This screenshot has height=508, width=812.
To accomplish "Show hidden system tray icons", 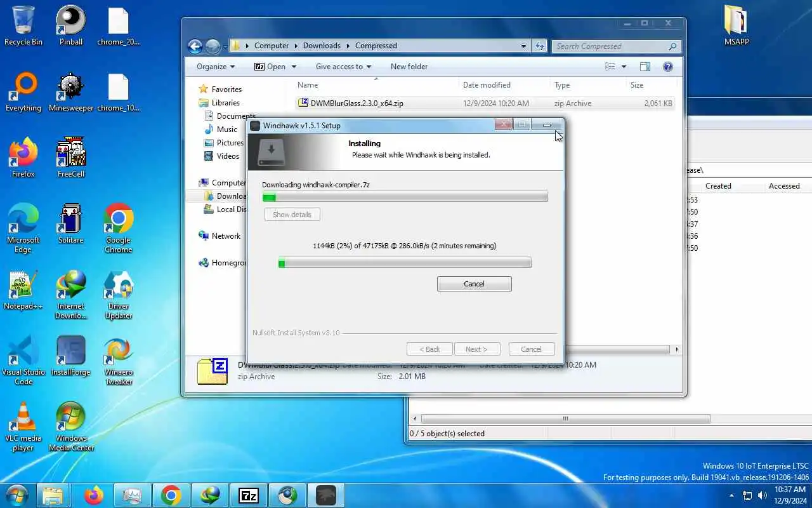I will pos(731,495).
